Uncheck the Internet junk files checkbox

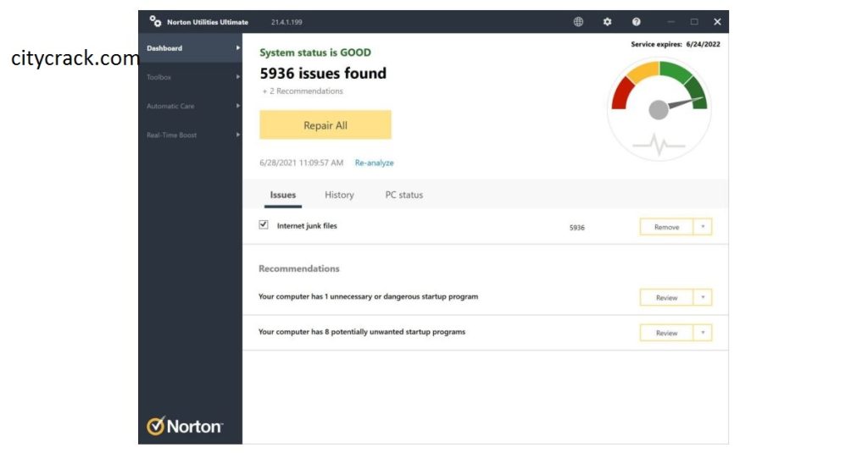point(264,224)
